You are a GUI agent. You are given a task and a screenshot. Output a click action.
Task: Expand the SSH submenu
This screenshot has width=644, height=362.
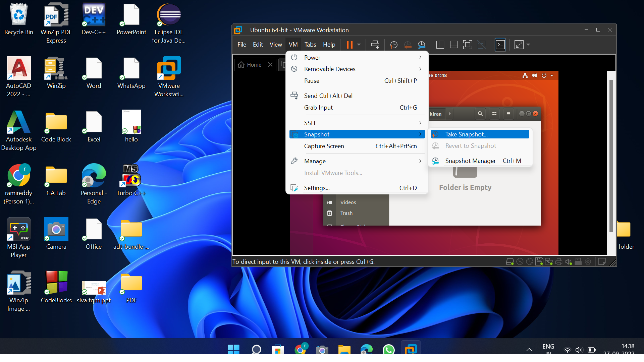coord(357,123)
